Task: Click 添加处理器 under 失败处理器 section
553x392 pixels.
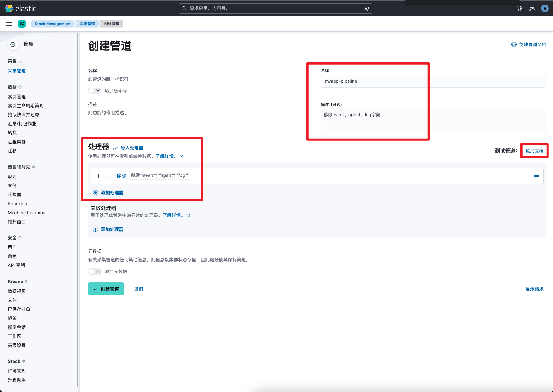Action: coord(108,229)
